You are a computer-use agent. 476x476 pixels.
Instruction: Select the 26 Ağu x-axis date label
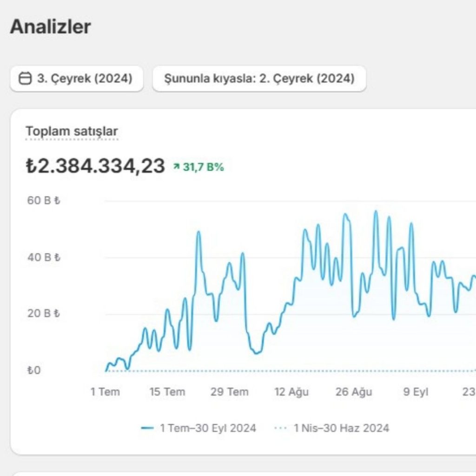(x=354, y=392)
